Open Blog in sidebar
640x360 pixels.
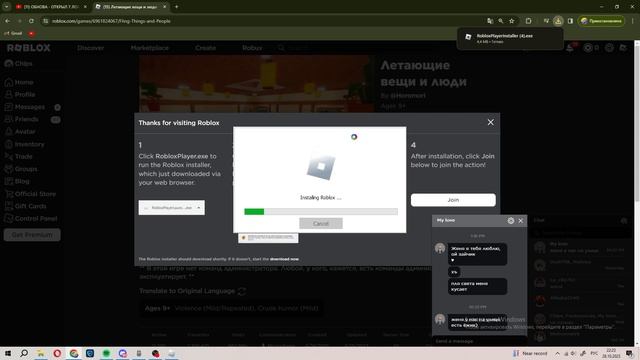pyautogui.click(x=17, y=181)
